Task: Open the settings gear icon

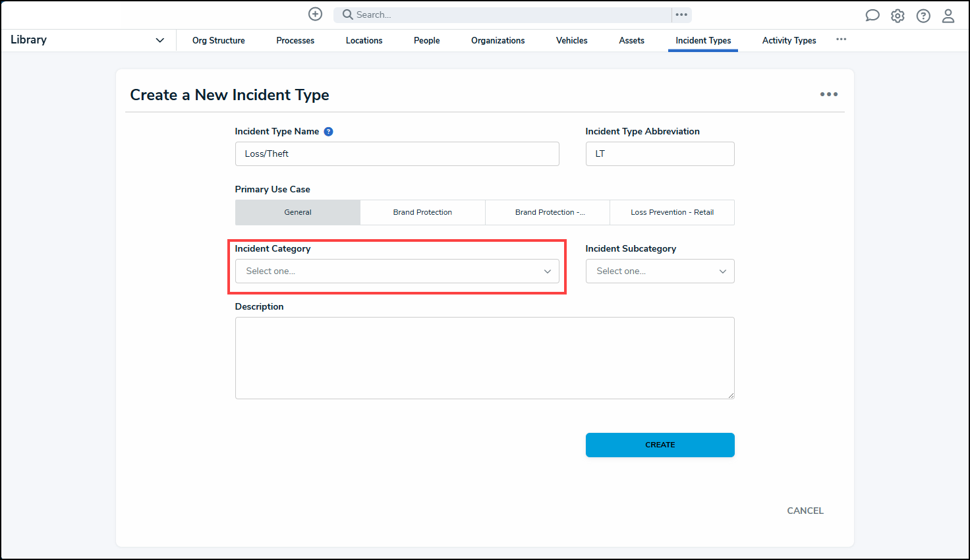Action: (898, 16)
